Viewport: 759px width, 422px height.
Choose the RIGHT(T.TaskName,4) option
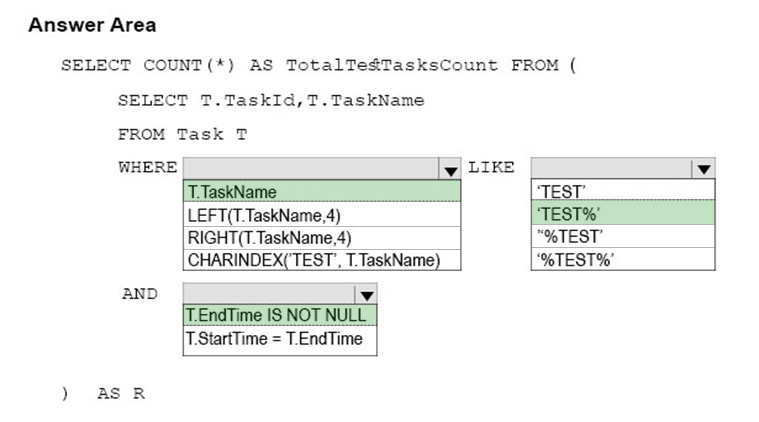pos(322,238)
